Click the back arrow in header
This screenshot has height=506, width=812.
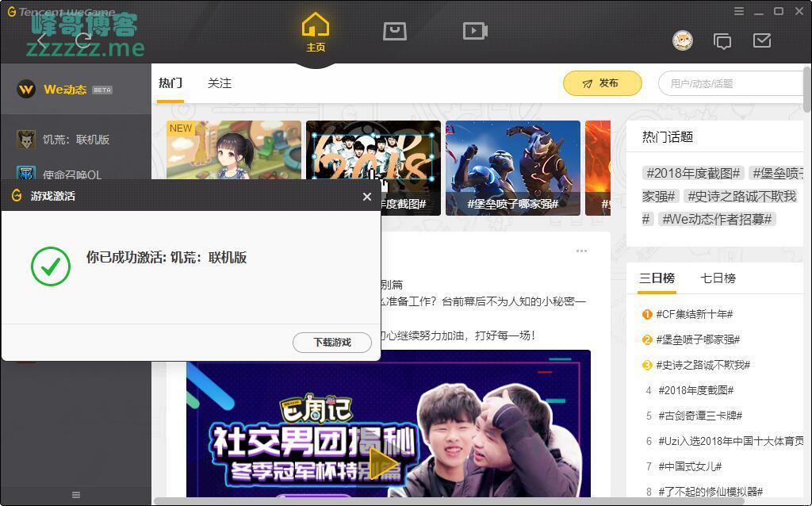[x=43, y=40]
